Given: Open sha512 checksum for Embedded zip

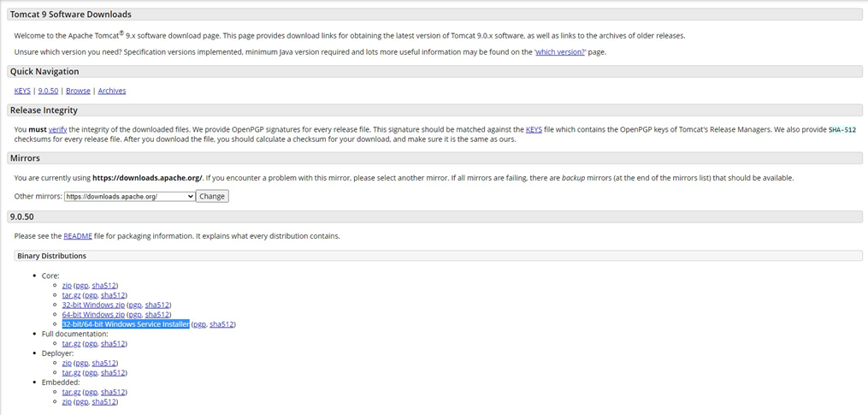Looking at the screenshot, I should [104, 401].
